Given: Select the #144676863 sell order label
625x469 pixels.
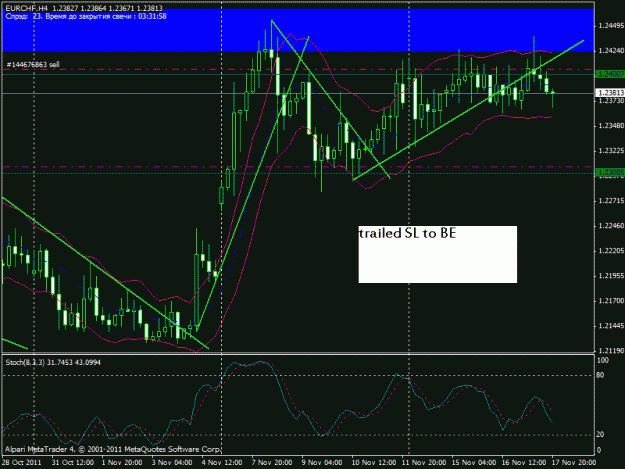Looking at the screenshot, I should tap(33, 64).
